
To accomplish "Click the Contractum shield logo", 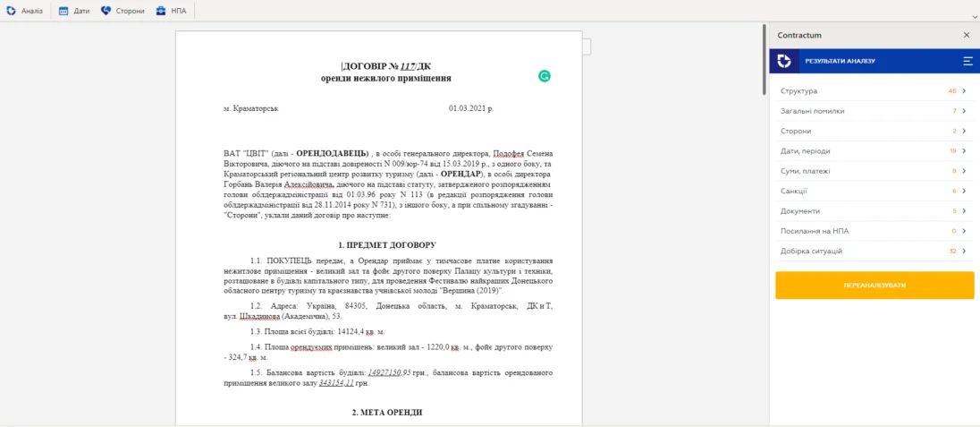I will pos(784,61).
